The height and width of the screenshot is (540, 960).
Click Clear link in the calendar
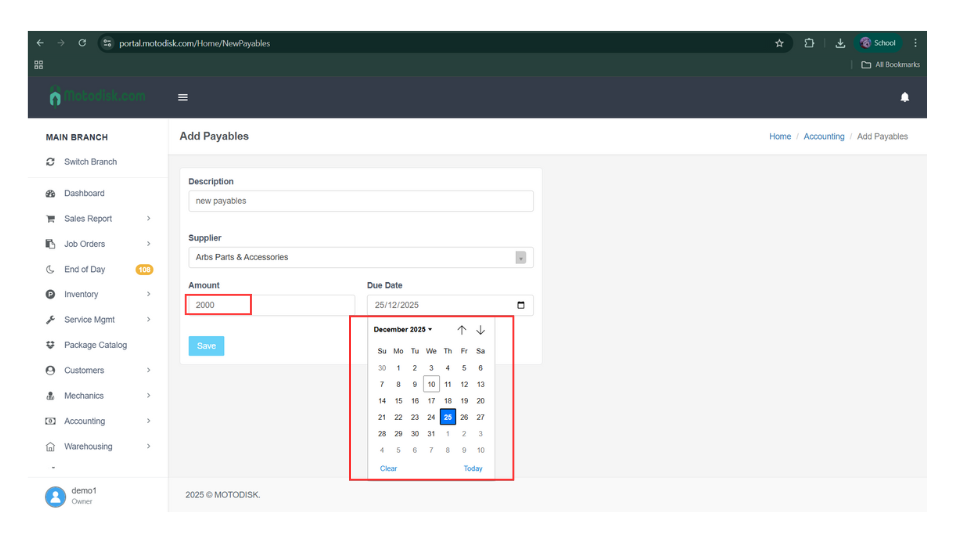coord(388,468)
